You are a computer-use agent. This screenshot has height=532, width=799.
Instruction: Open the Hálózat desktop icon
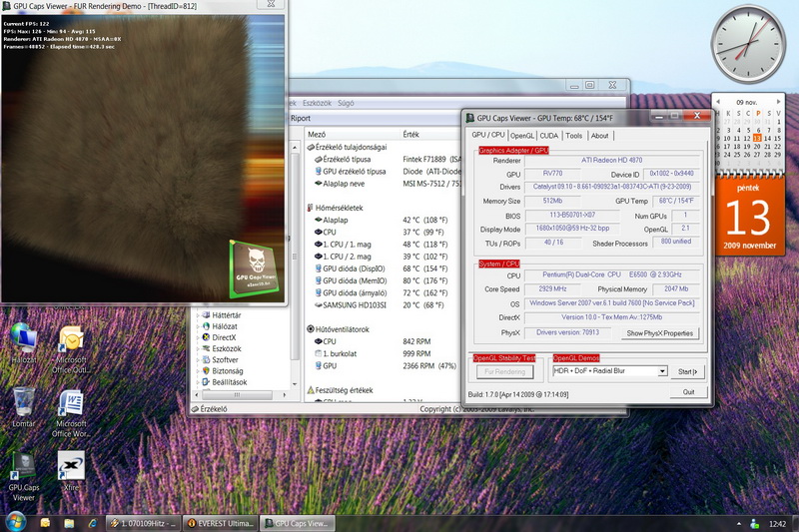pos(23,342)
